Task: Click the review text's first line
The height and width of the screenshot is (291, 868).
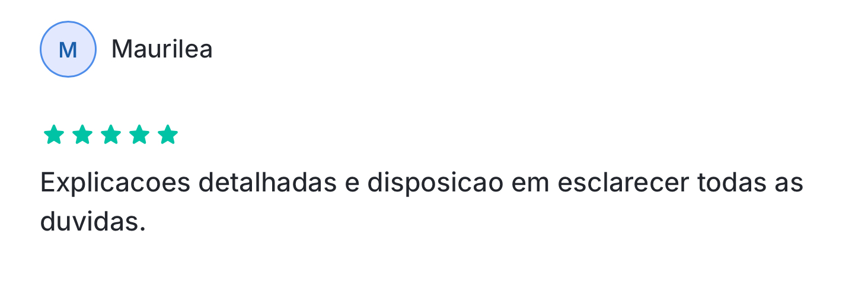Action: [x=422, y=184]
